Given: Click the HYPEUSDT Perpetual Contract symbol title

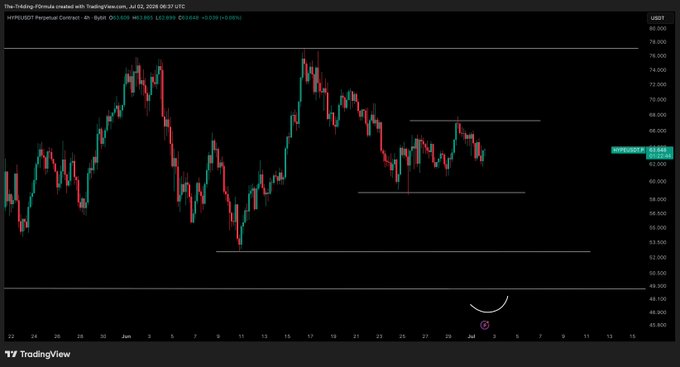Looking at the screenshot, I should click(x=43, y=18).
